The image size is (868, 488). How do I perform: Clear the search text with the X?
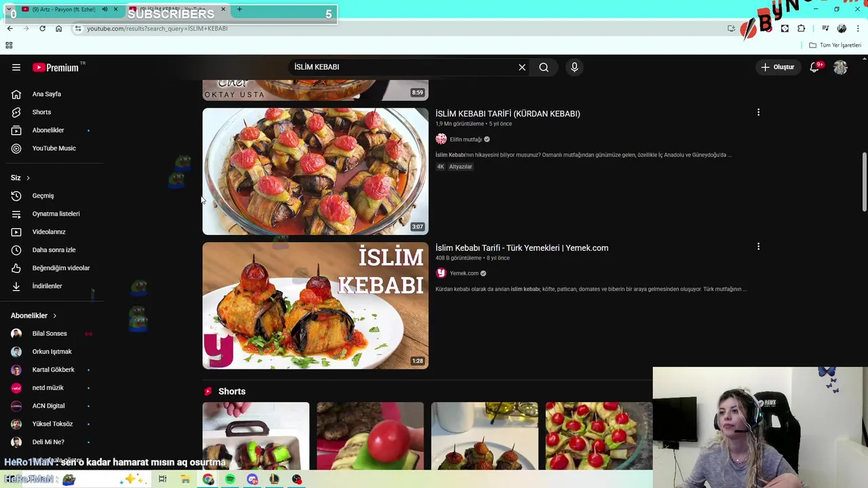coord(522,67)
